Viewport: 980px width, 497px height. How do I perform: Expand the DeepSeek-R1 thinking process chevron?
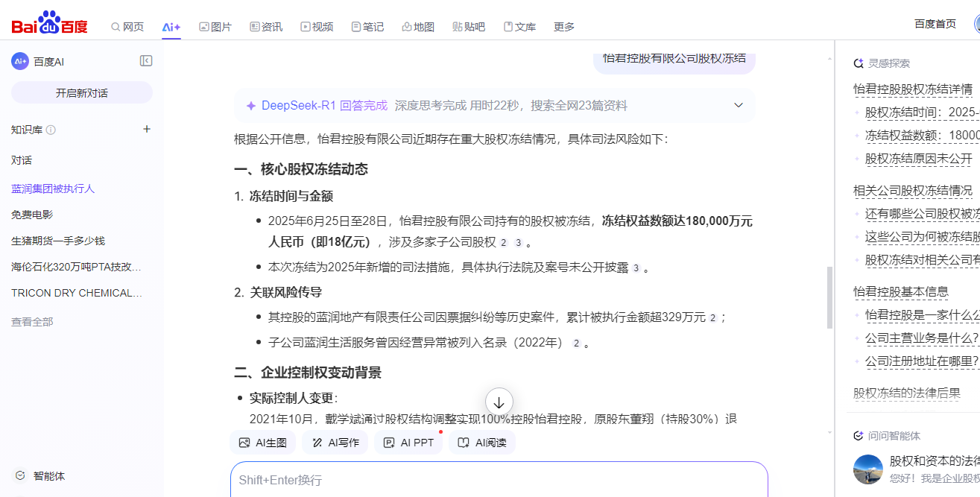pos(739,105)
